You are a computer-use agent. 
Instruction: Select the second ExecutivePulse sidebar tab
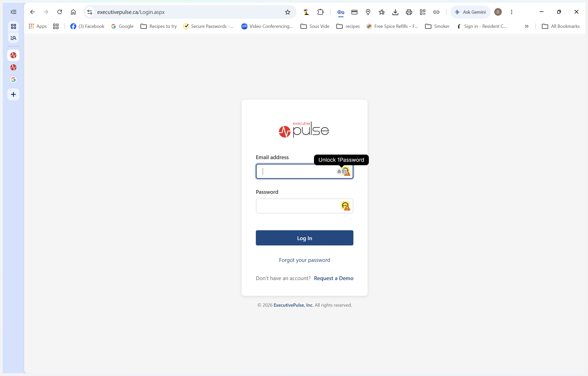(13, 67)
